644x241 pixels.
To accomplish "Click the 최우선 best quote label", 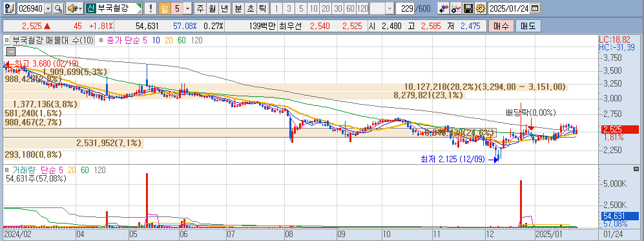I will pyautogui.click(x=290, y=26).
